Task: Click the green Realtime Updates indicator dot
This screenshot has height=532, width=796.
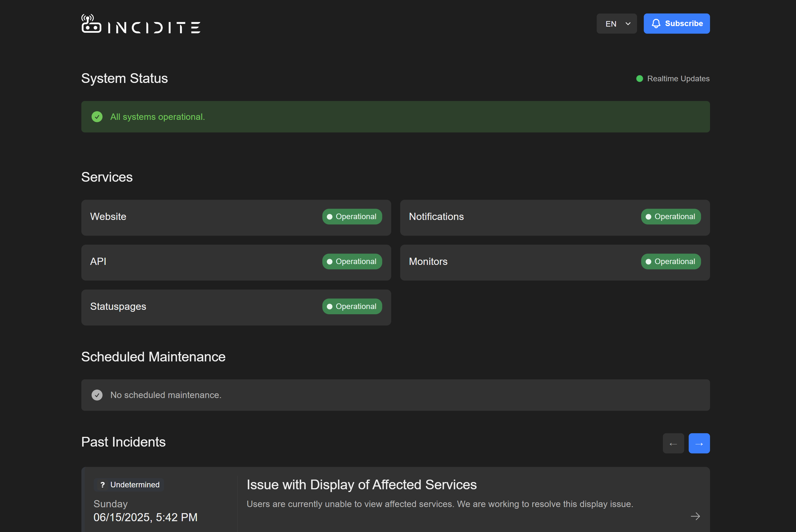Action: pyautogui.click(x=640, y=78)
